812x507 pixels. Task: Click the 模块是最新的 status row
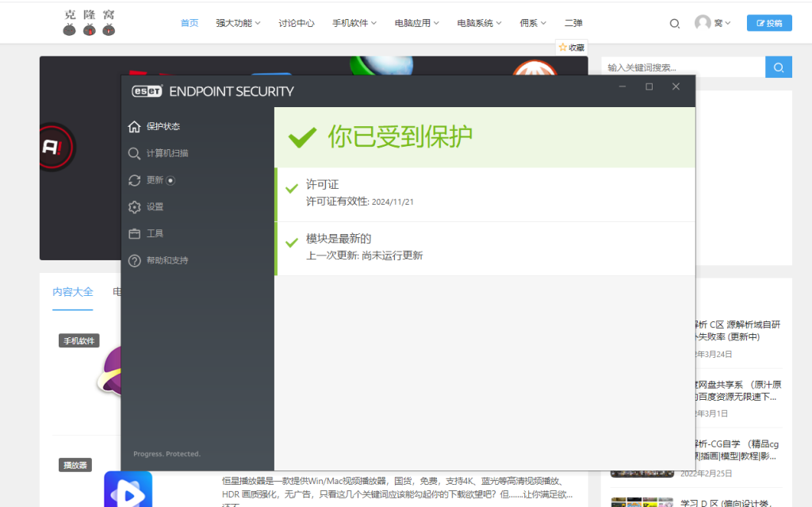pos(485,249)
